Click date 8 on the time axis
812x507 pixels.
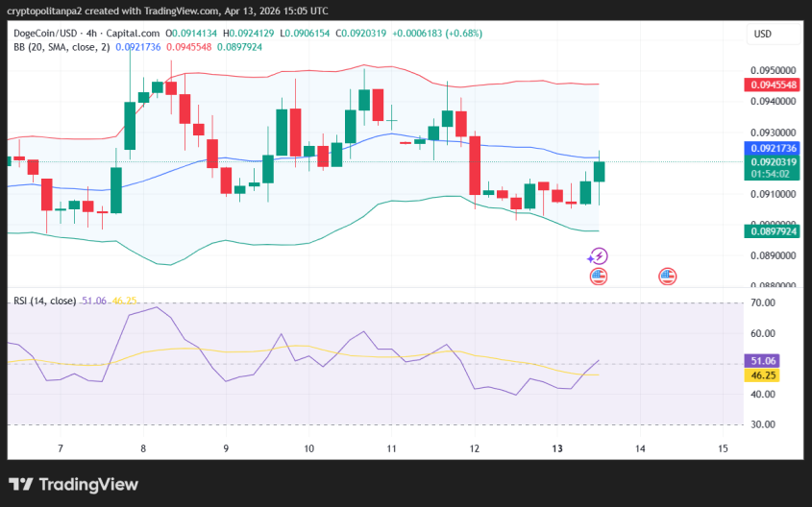click(x=143, y=448)
